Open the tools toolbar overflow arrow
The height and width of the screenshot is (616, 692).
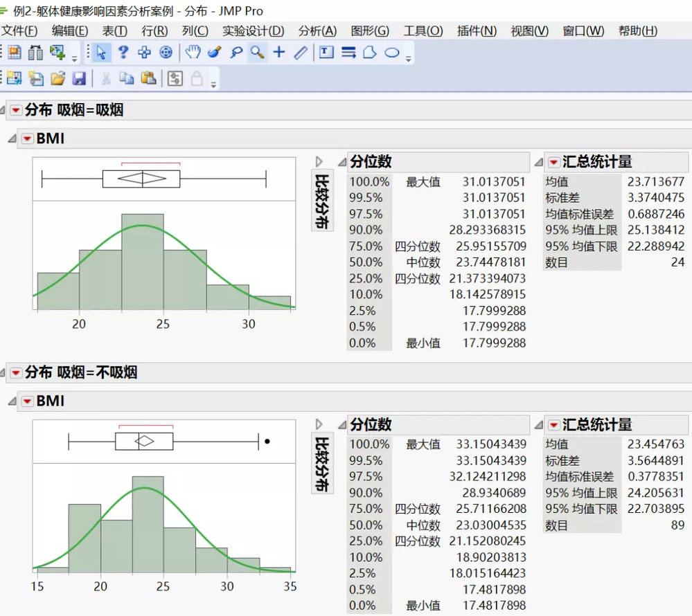click(x=408, y=59)
